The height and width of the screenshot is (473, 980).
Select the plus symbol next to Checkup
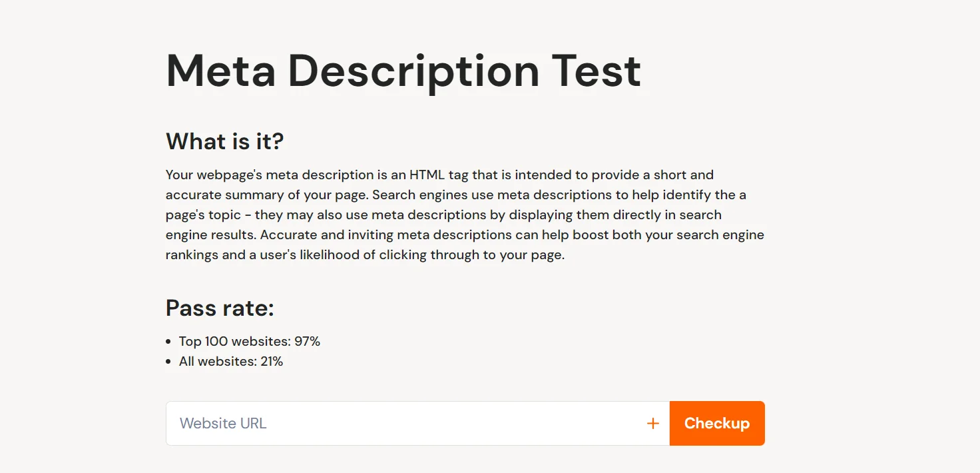[652, 423]
